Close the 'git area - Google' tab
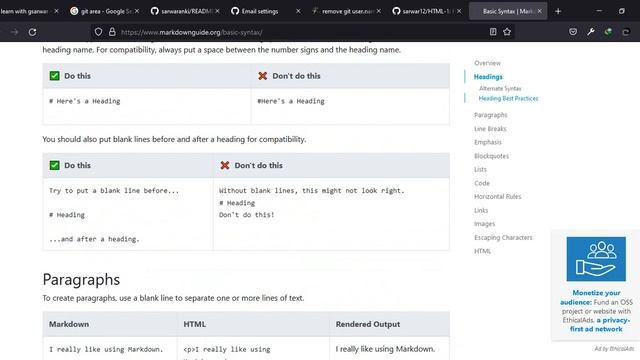Viewport: 640px width, 360px height. click(x=137, y=11)
